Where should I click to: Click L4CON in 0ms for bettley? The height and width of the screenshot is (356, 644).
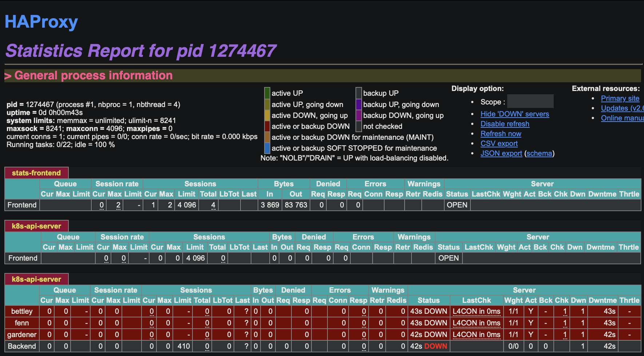(x=476, y=311)
